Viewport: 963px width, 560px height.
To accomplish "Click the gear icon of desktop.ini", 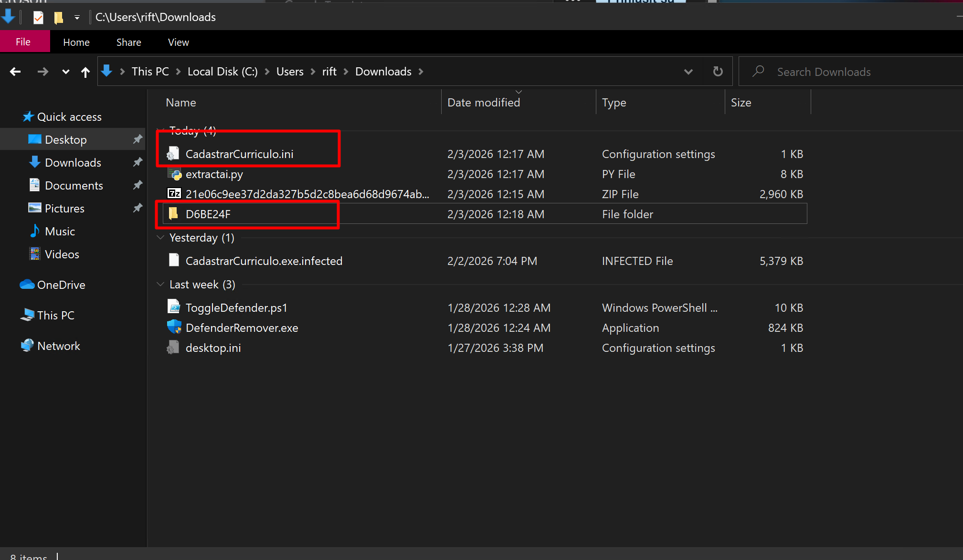I will point(173,348).
